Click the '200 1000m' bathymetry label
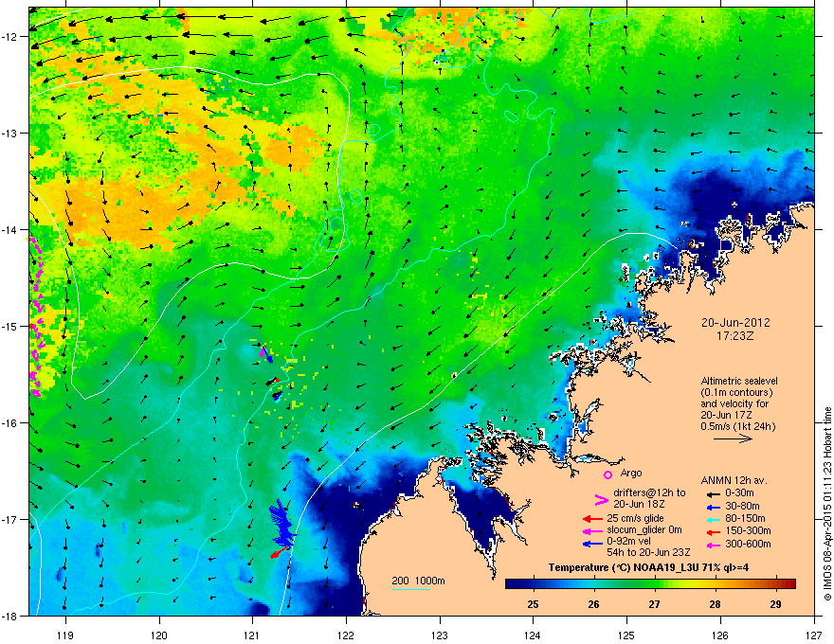Screen dimensions: 834x644 (x=418, y=581)
